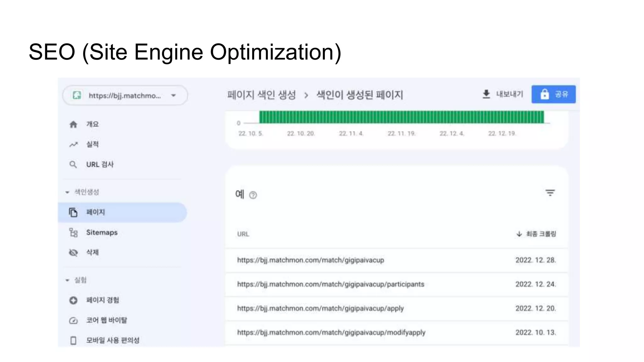Click the gauge icon for 코어 웹 바이탈

(x=73, y=321)
